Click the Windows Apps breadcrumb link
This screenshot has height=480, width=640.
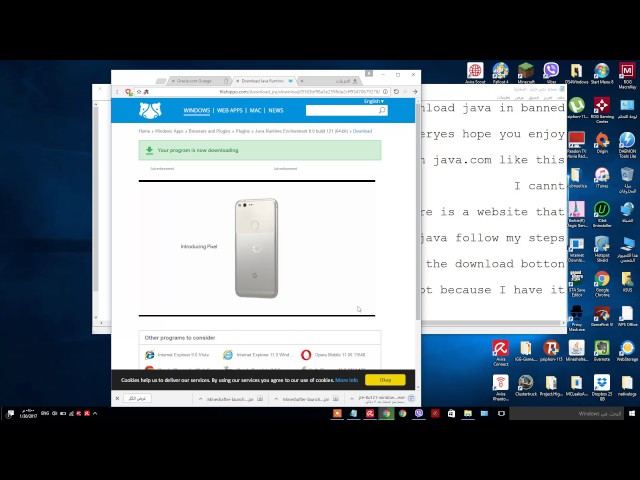(x=169, y=131)
